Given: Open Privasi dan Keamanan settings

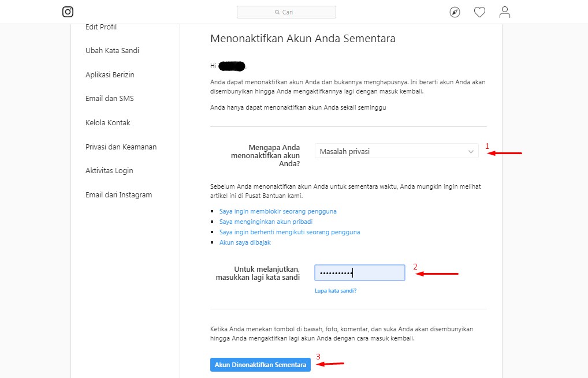Looking at the screenshot, I should tap(121, 147).
